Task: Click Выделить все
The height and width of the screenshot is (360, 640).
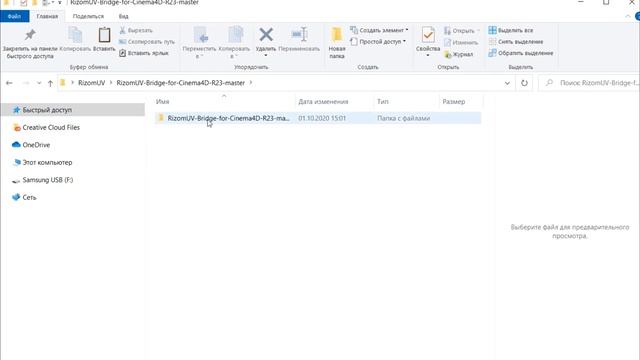Action: (511, 30)
